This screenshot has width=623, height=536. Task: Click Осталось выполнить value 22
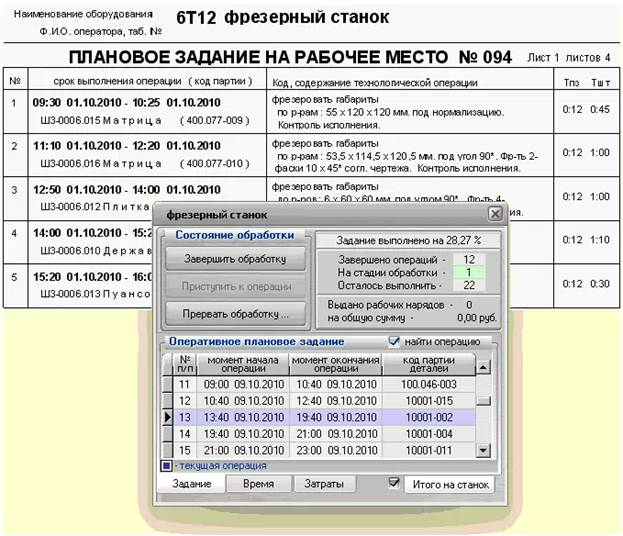[469, 285]
